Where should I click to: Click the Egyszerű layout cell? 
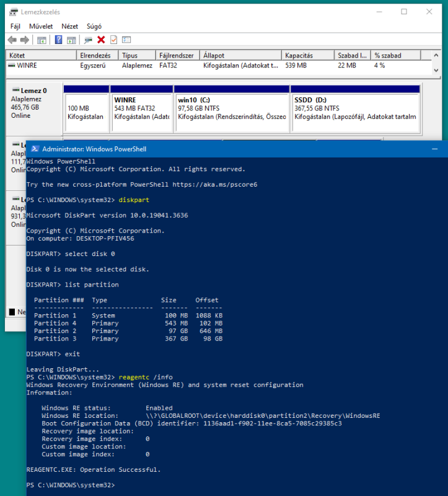pos(93,66)
